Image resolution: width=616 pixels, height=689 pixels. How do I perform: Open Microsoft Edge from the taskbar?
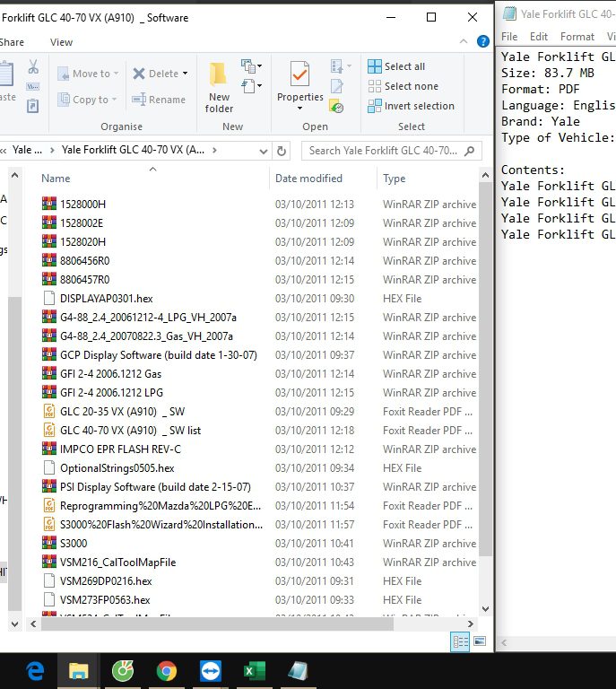pyautogui.click(x=35, y=671)
